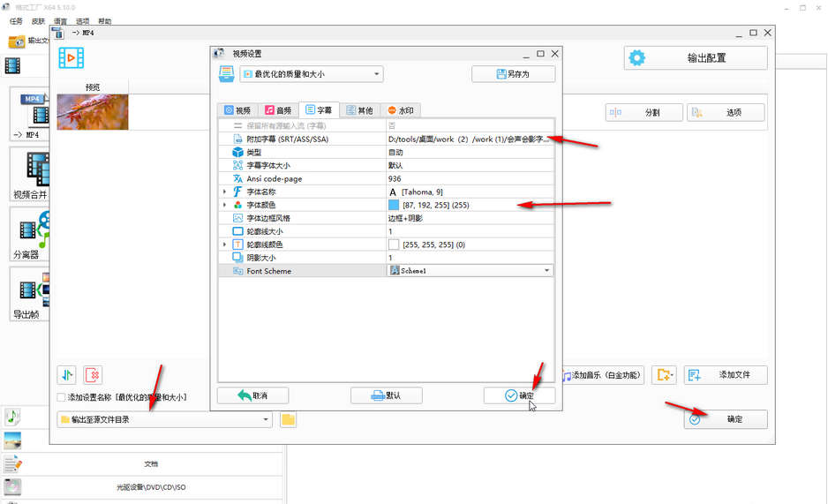Expand the 字体颜色 row
828x504 pixels.
point(224,205)
